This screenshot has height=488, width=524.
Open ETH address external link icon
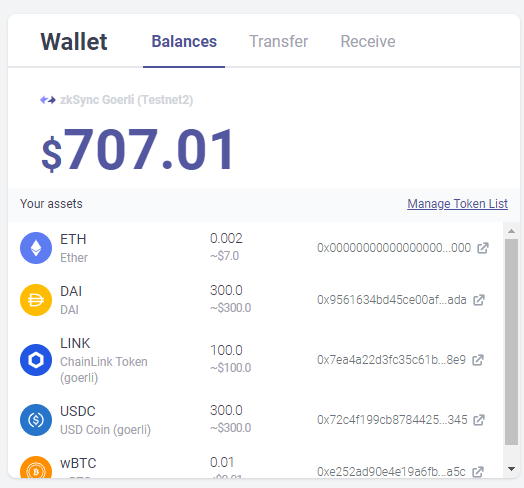483,248
